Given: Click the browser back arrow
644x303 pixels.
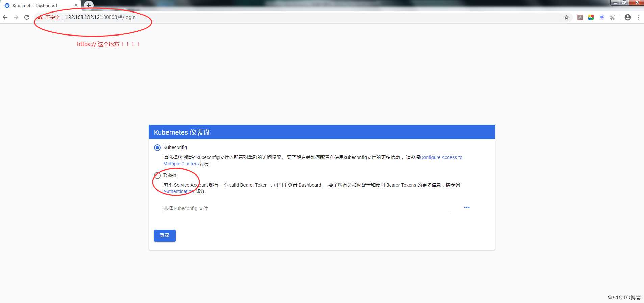Looking at the screenshot, I should point(5,17).
